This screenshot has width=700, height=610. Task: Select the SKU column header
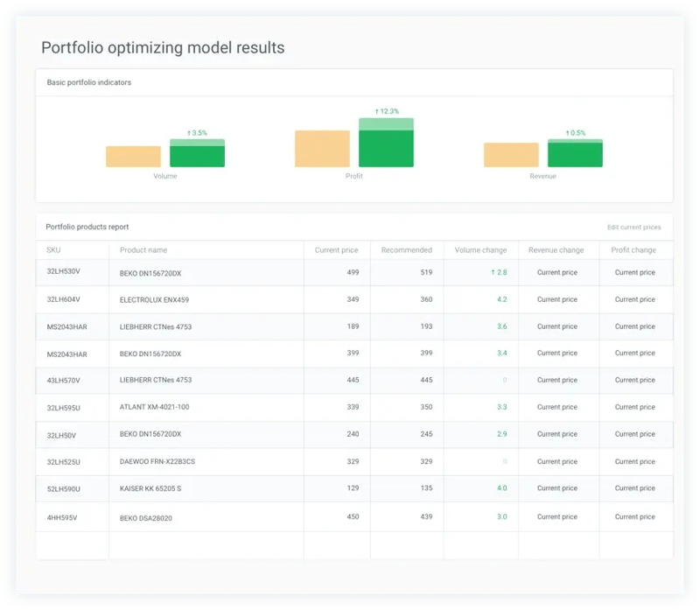(53, 250)
